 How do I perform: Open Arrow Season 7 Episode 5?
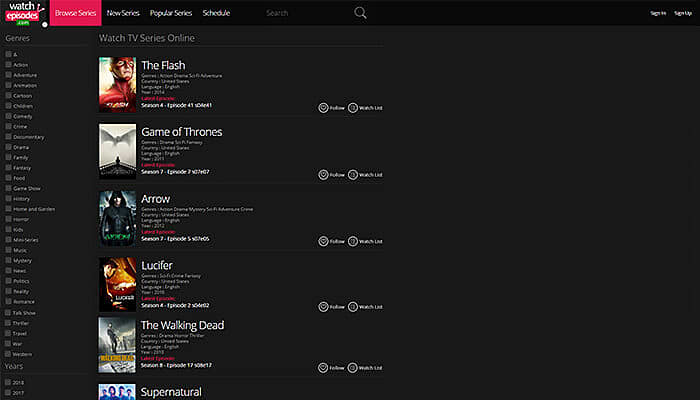click(x=175, y=239)
